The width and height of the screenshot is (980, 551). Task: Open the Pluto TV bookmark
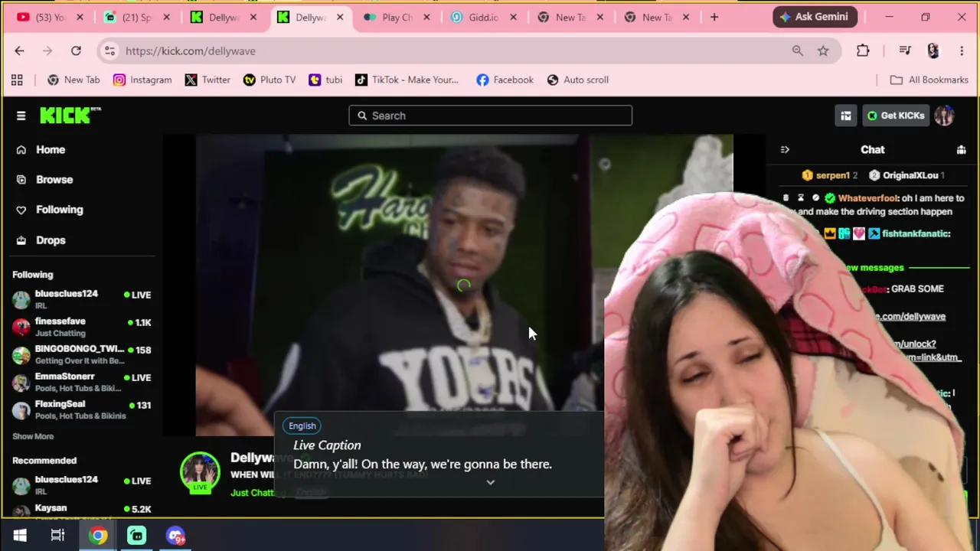click(269, 80)
